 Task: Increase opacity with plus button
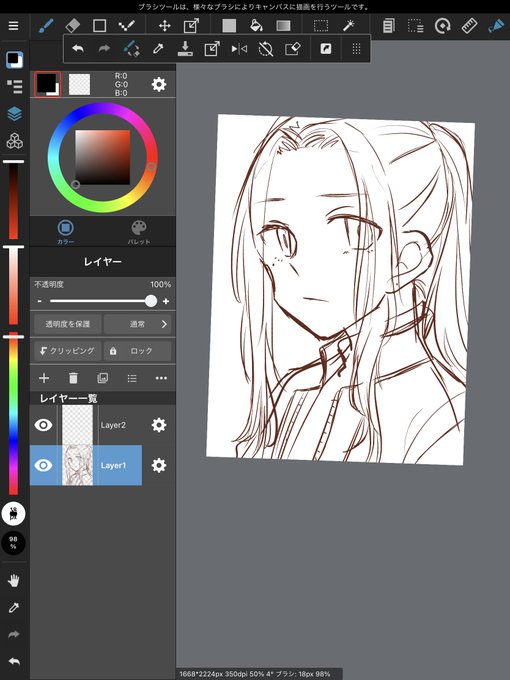point(166,301)
